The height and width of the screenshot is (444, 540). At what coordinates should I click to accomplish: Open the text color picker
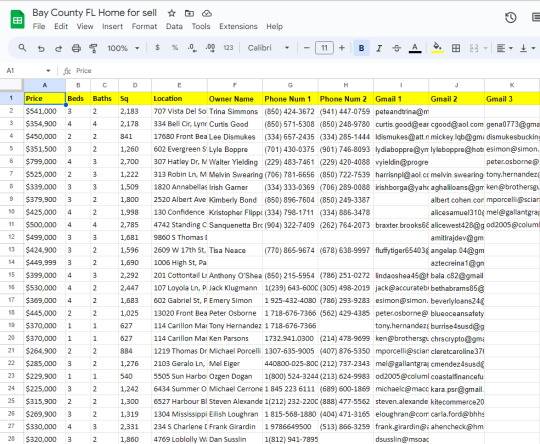415,48
